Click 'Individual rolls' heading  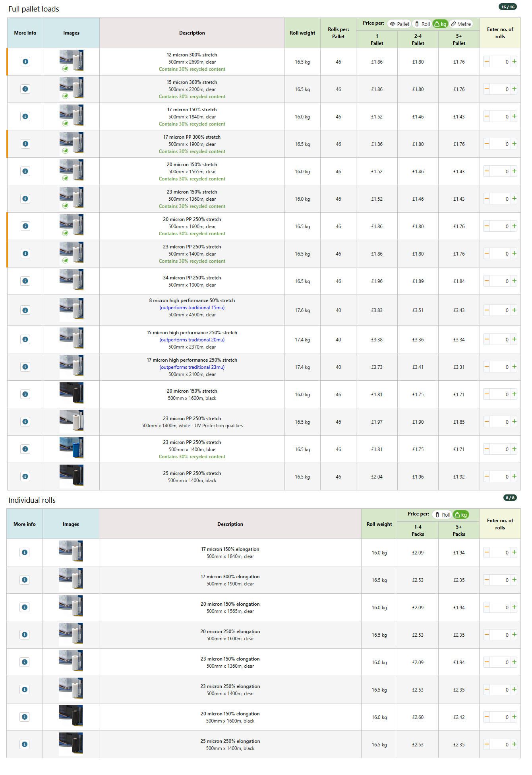tap(32, 500)
